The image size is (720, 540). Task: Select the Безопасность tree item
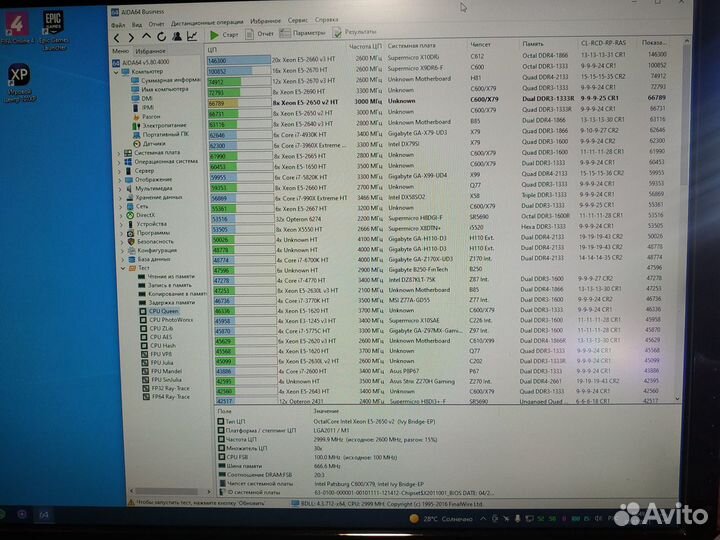[151, 242]
